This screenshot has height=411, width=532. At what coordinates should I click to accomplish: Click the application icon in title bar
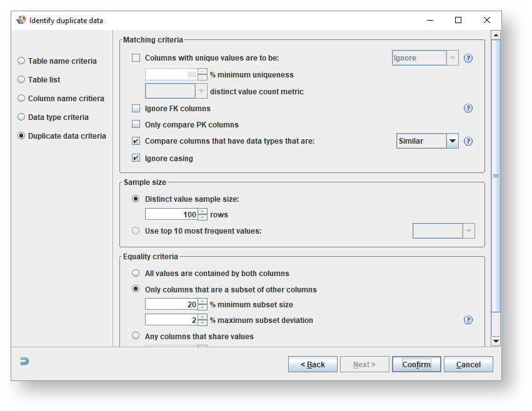(x=21, y=20)
